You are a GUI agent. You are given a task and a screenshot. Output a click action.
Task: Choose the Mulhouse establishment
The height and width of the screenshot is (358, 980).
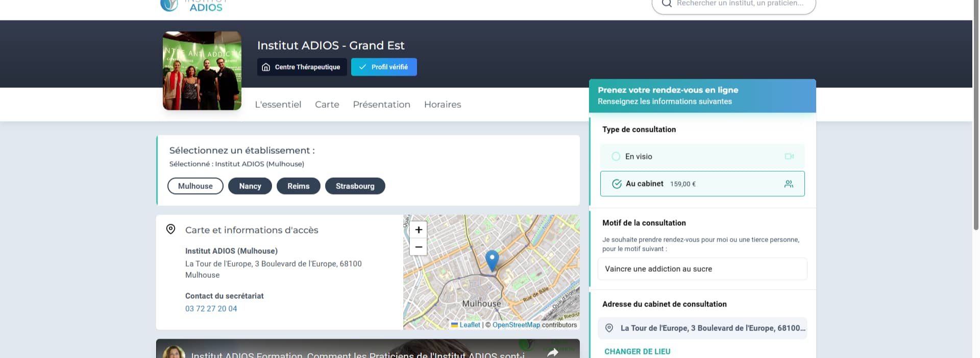click(x=195, y=186)
